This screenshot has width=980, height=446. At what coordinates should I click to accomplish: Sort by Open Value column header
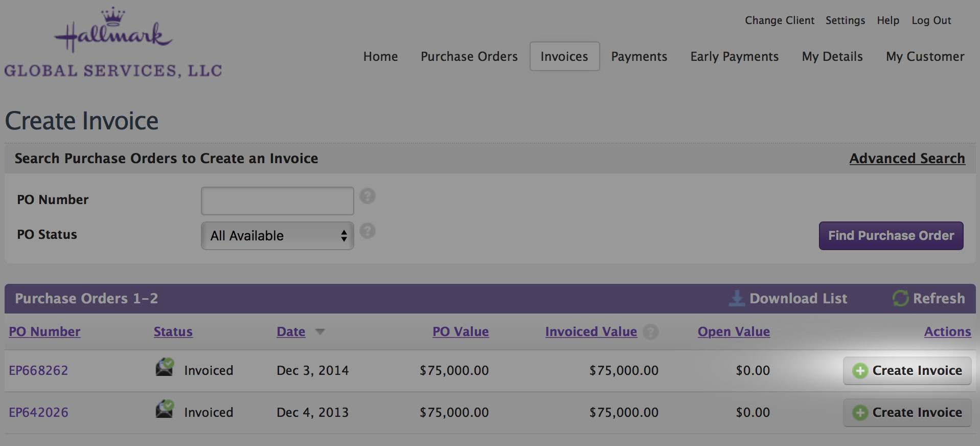[x=734, y=332]
